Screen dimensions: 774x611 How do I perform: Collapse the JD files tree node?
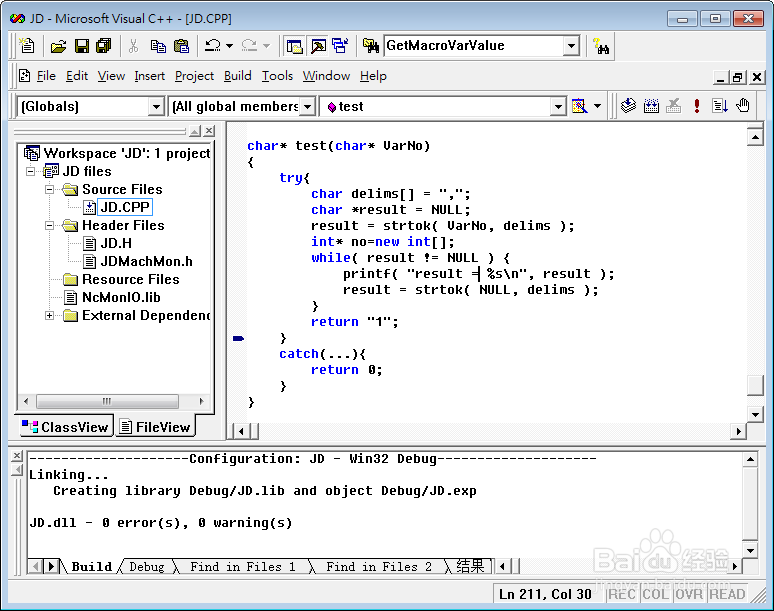click(31, 171)
